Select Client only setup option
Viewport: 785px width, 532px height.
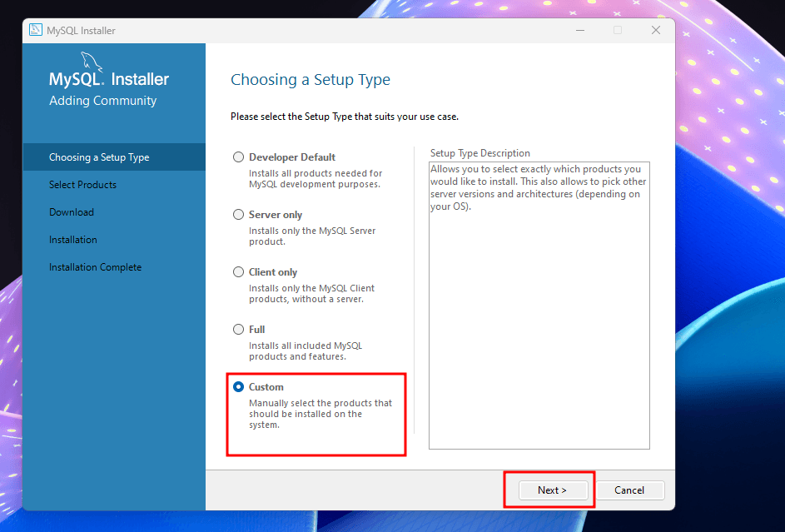point(238,272)
